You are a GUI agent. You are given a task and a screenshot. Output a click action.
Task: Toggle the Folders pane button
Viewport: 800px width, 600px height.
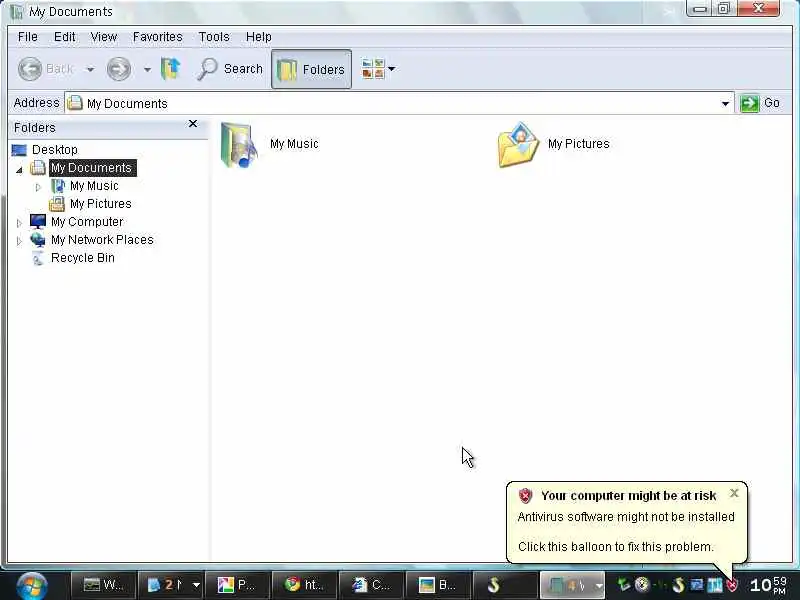pyautogui.click(x=311, y=69)
